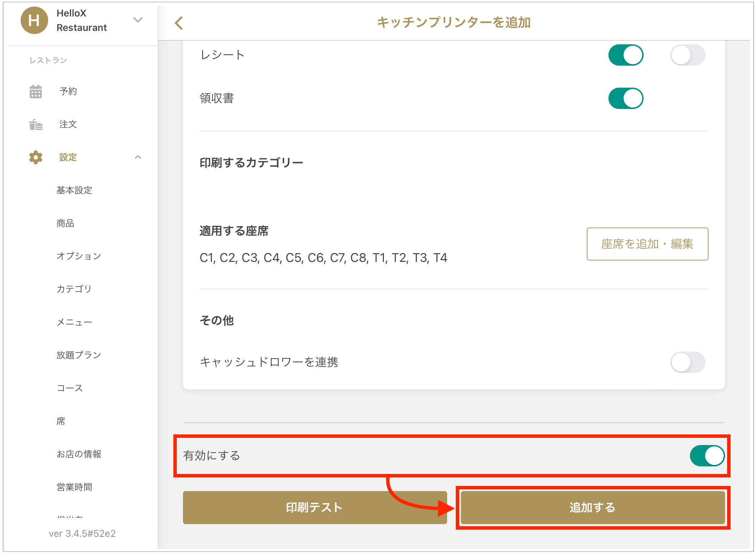Disable the 有効にする switch
Viewport: 756px width, 554px height.
coord(707,456)
